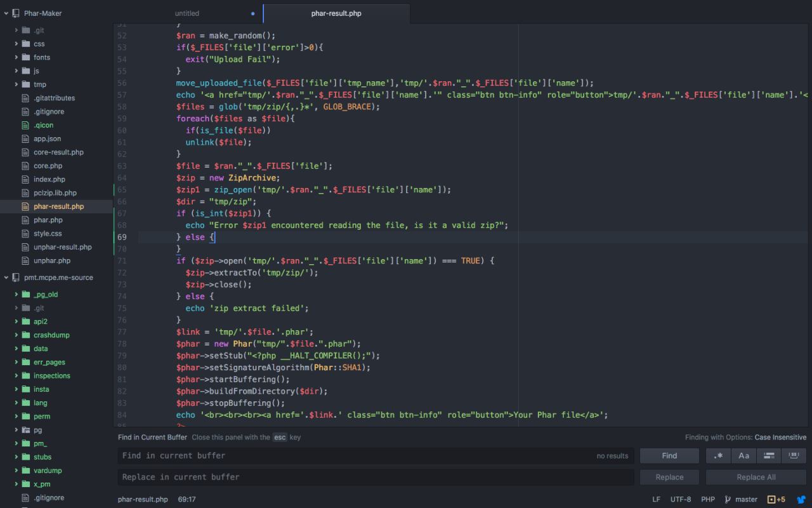Click the 69:17 cursor position indicator
This screenshot has width=812, height=508.
click(x=187, y=500)
